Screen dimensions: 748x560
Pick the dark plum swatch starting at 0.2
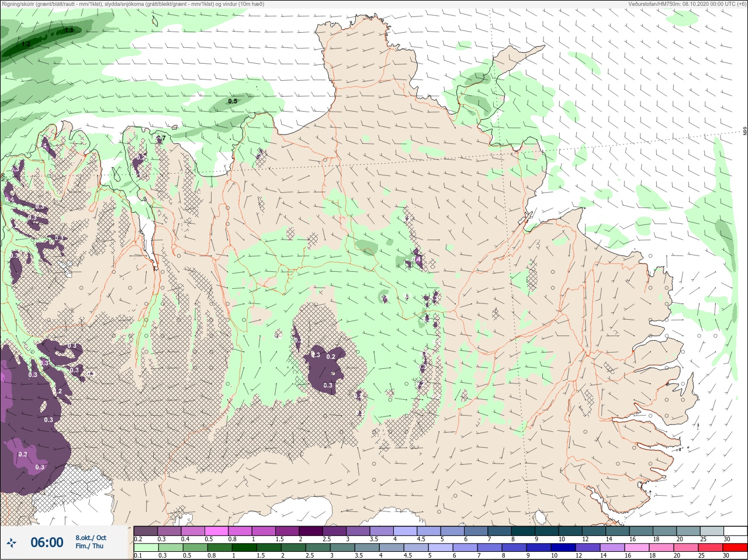146,531
